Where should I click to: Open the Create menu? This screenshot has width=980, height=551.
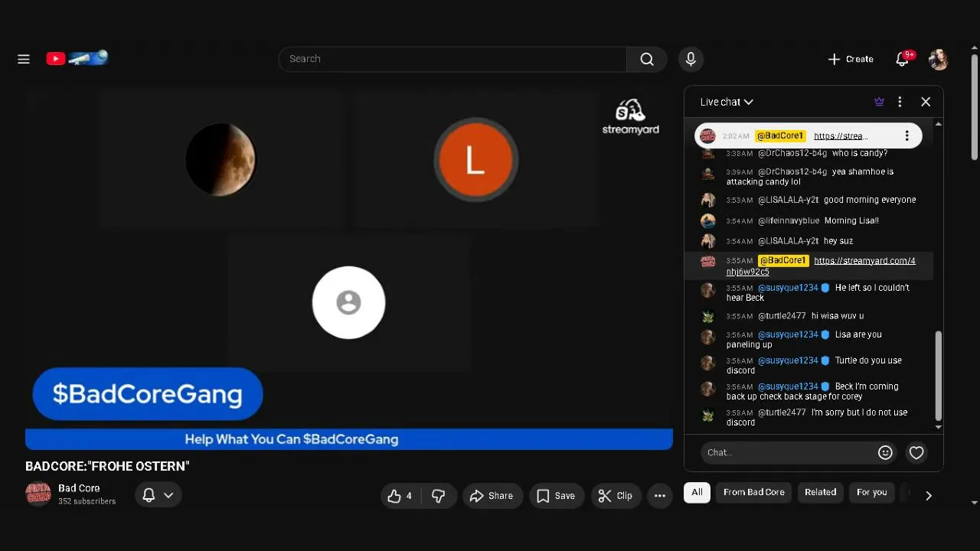point(851,59)
